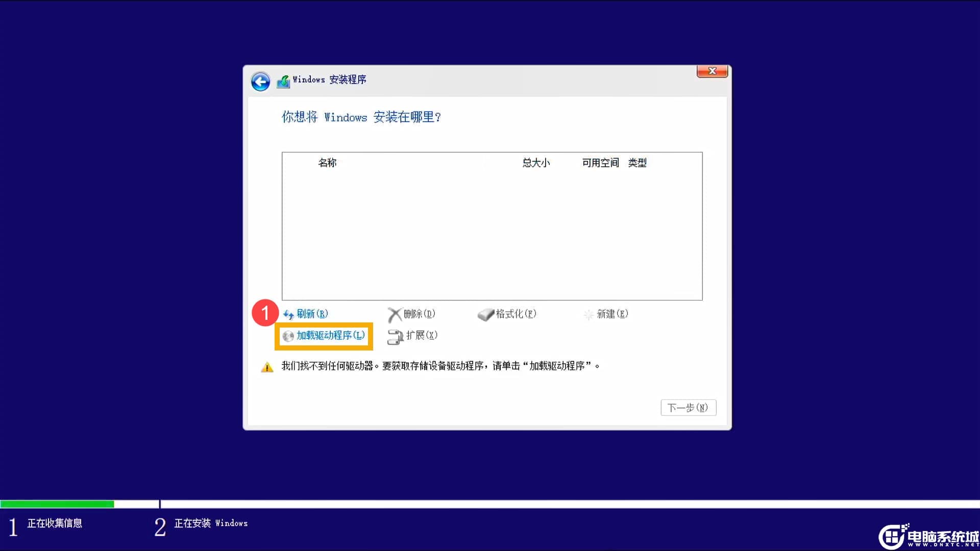Image resolution: width=980 pixels, height=551 pixels.
Task: Click the 删除(D) delete link
Action: click(x=419, y=314)
